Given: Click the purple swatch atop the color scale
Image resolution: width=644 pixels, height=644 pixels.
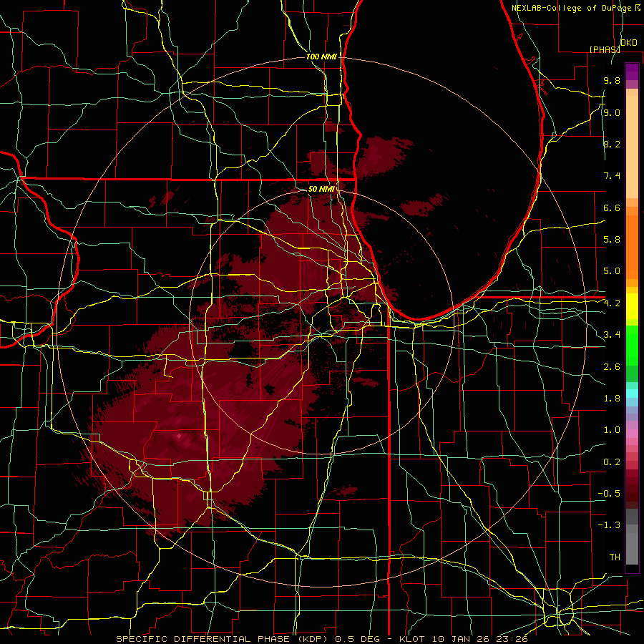Looking at the screenshot, I should coord(632,72).
